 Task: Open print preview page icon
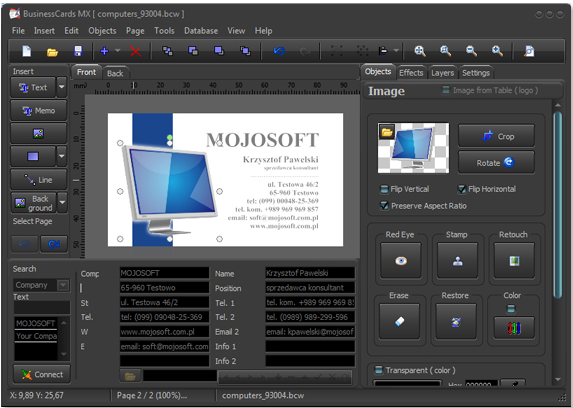coord(529,51)
